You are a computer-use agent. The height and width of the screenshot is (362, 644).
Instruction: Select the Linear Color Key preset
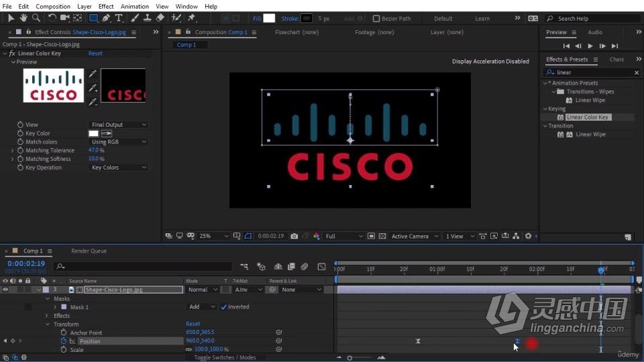pyautogui.click(x=587, y=117)
